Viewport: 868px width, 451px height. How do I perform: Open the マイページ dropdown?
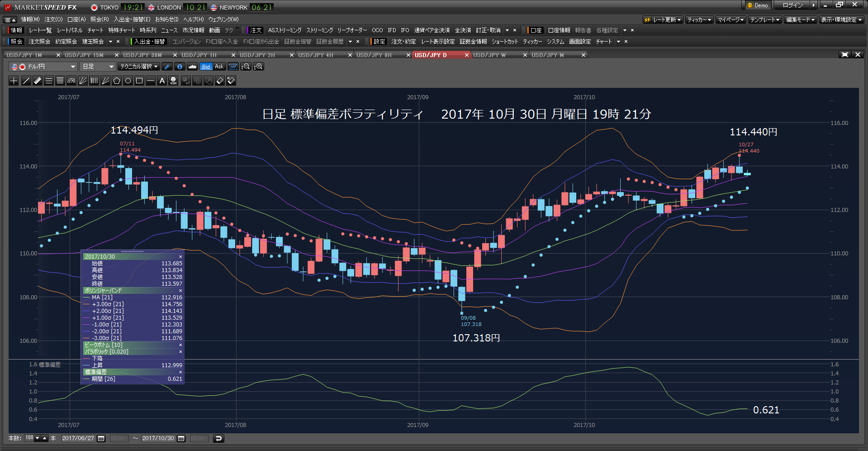click(730, 20)
